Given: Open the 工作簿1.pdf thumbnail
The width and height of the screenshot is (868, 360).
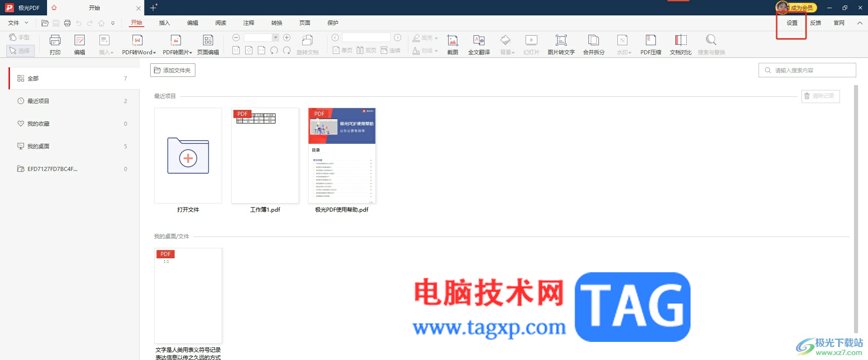Looking at the screenshot, I should click(x=265, y=156).
